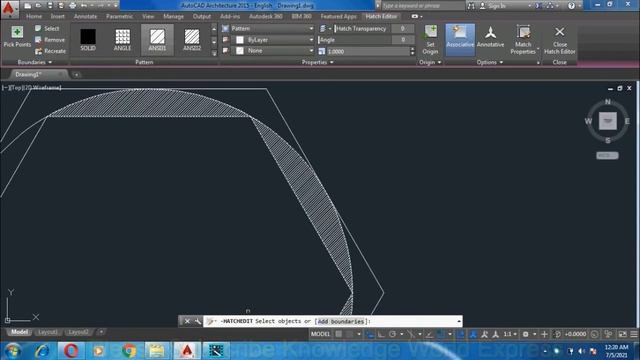Close the command line window
This screenshot has height=360, width=640.
(187, 321)
